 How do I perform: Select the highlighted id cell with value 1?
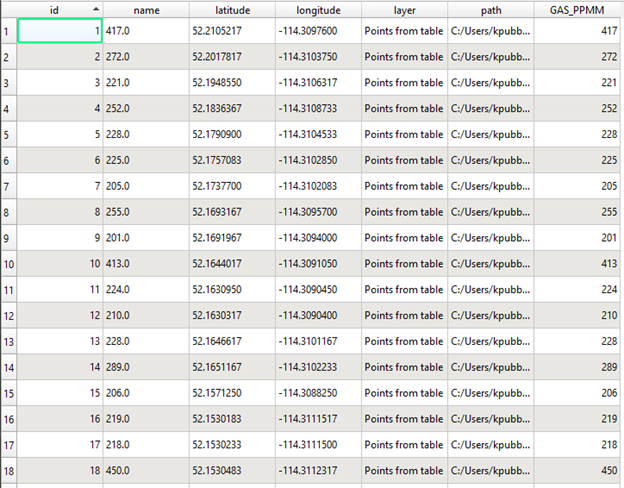pos(60,31)
